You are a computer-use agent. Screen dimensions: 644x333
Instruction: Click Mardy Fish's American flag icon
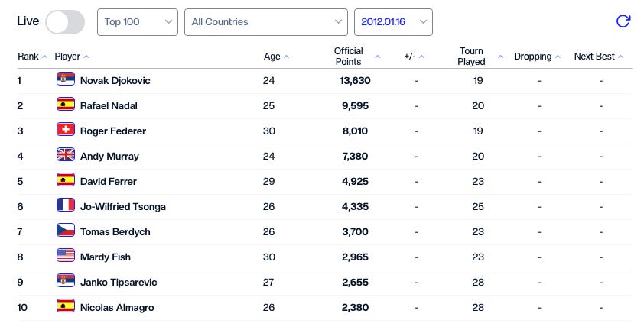66,256
